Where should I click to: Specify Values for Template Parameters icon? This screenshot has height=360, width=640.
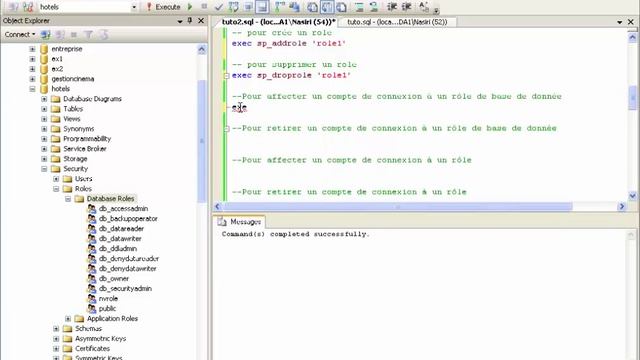pos(424,7)
